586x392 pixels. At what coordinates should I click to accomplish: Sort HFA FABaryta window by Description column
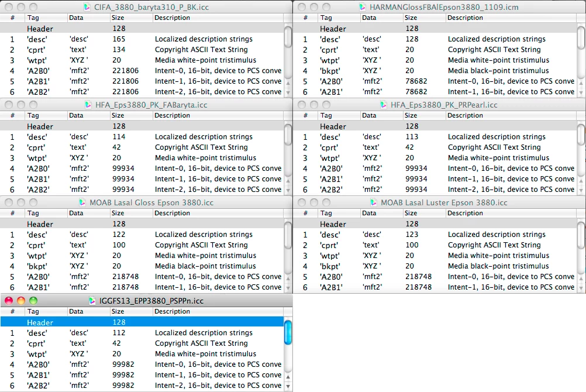(x=218, y=115)
